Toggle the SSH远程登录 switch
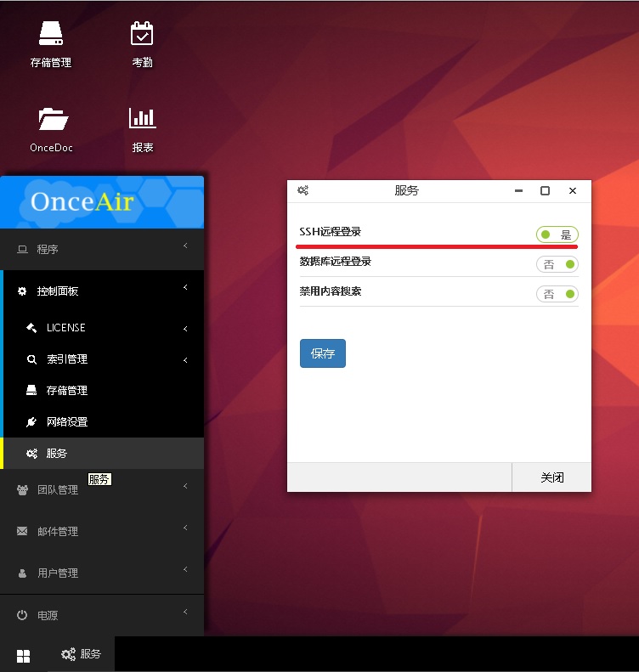Viewport: 639px width, 672px height. point(557,234)
